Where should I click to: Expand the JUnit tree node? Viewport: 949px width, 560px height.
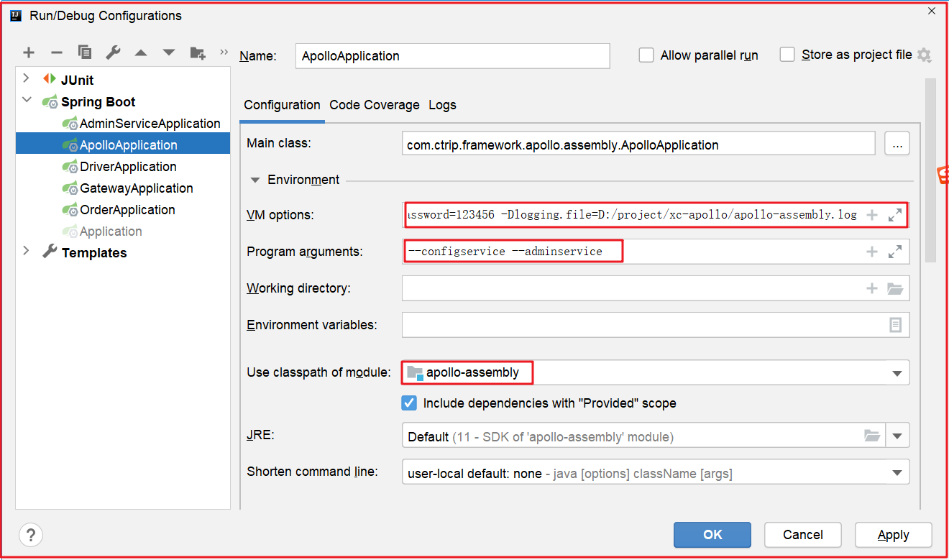(x=27, y=78)
